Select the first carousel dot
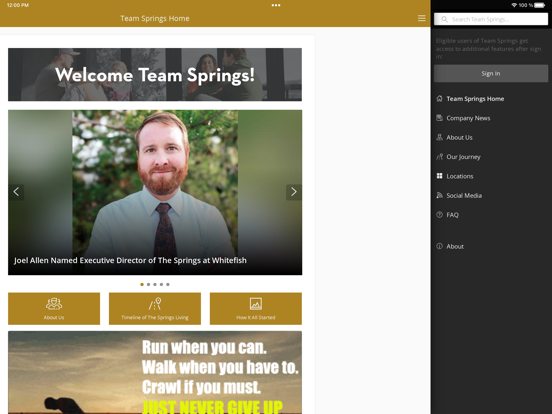Screen dimensions: 552x414 click(x=142, y=284)
